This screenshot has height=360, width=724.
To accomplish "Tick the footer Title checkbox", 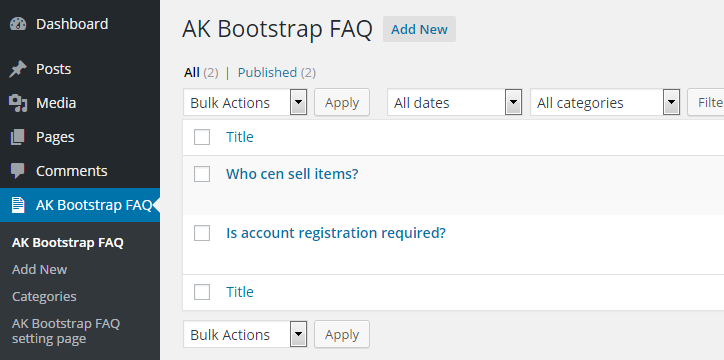I will click(202, 292).
